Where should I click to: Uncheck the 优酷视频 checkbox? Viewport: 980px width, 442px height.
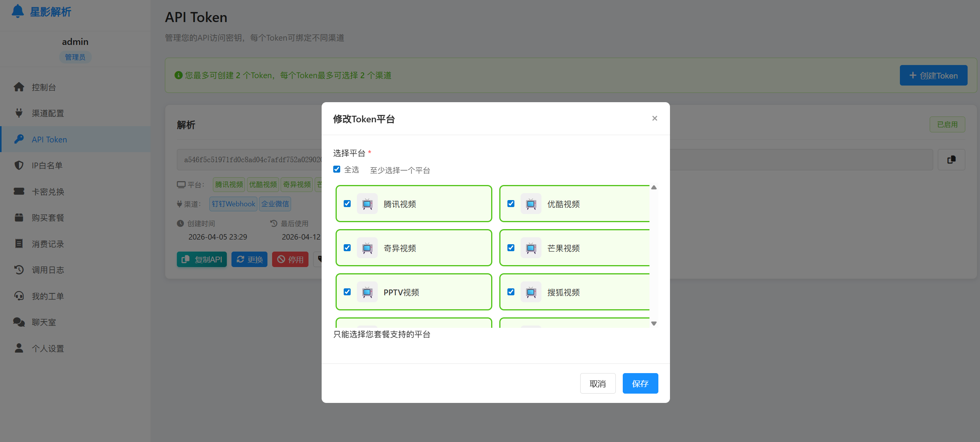[511, 204]
